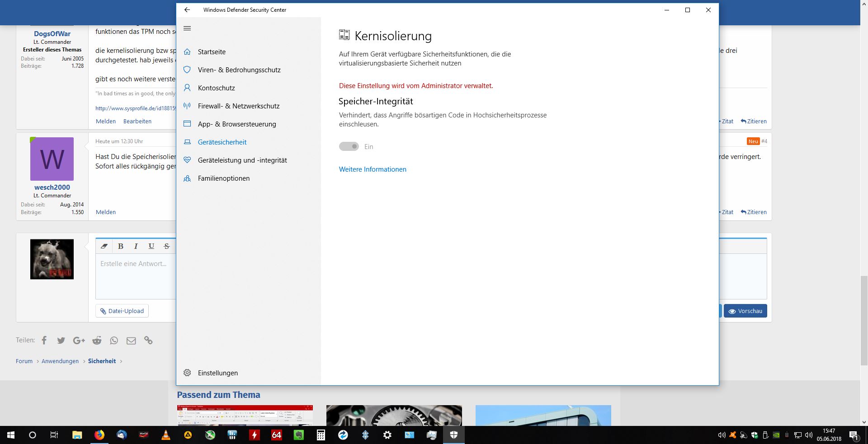
Task: Click the Startseite home icon
Action: pyautogui.click(x=187, y=52)
